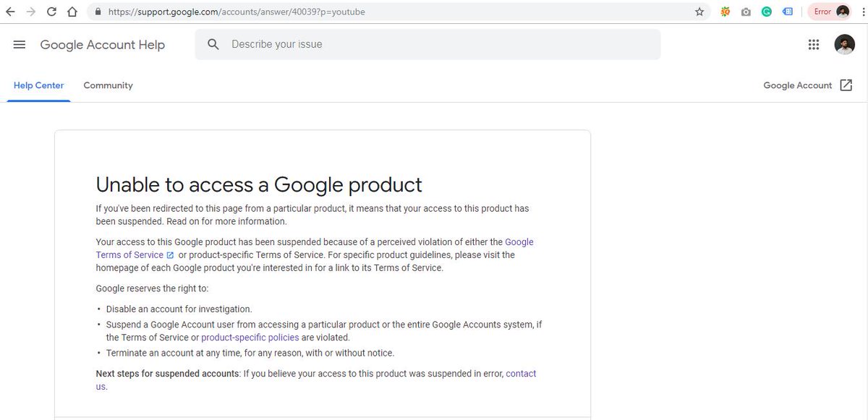Click the Google reserves the right to text

[152, 288]
